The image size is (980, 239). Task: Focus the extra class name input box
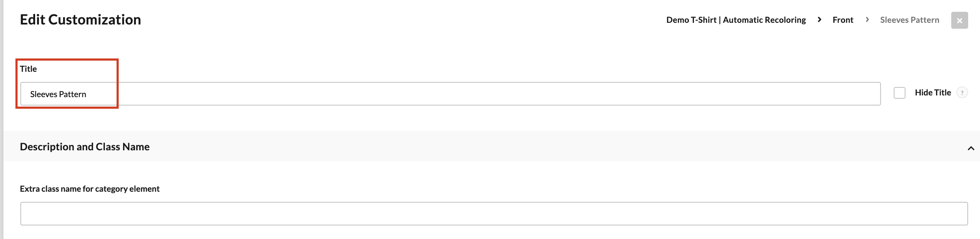[x=494, y=214]
